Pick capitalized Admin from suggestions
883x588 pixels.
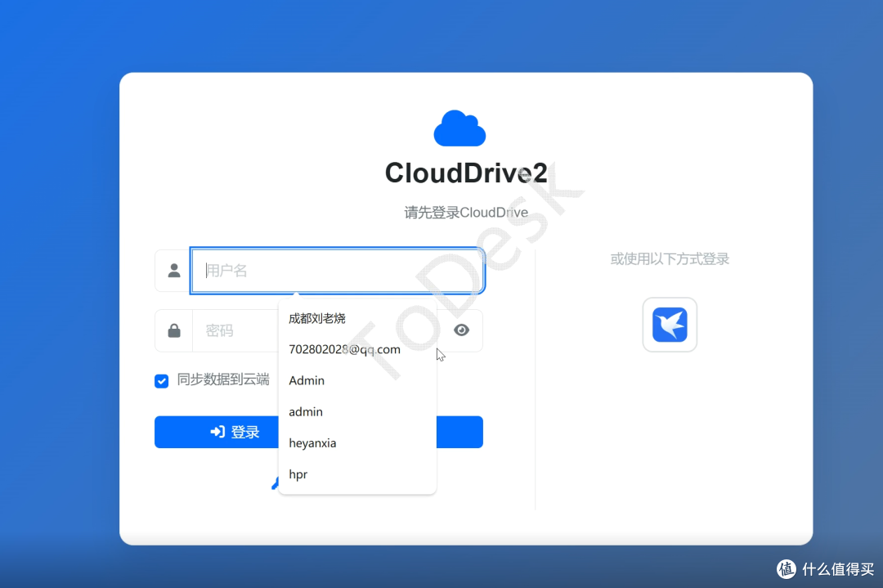click(x=357, y=381)
